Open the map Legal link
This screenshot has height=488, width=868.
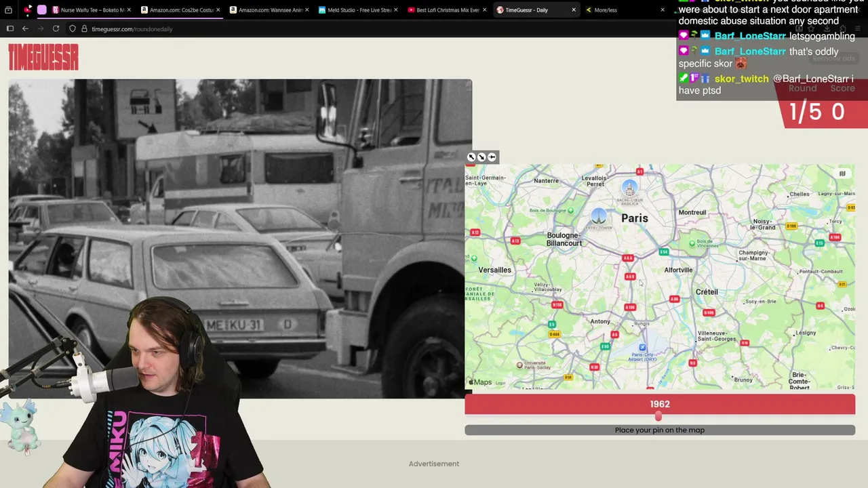(x=500, y=383)
